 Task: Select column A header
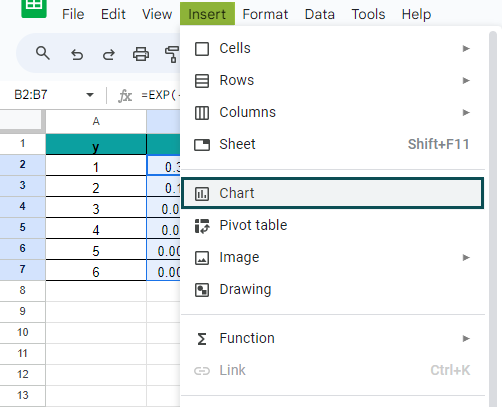(x=96, y=121)
